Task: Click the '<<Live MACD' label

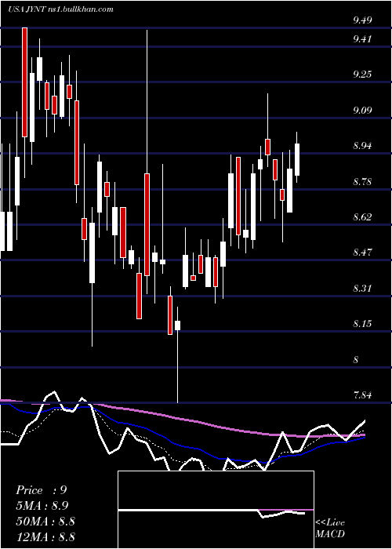Action: click(x=330, y=528)
